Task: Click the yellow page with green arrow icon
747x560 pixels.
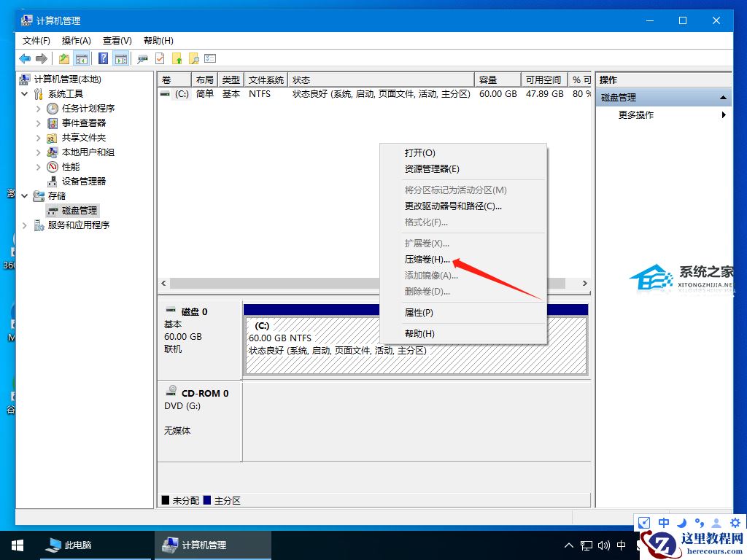Action: click(177, 58)
